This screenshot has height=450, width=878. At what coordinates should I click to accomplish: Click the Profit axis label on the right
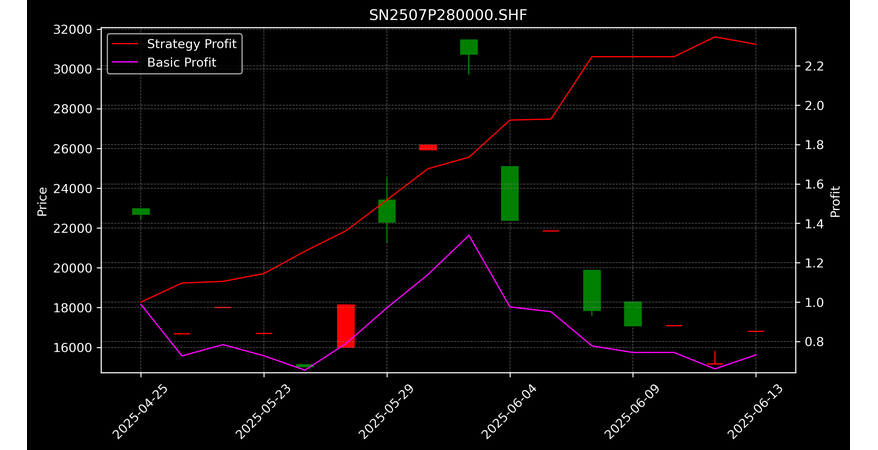point(835,201)
